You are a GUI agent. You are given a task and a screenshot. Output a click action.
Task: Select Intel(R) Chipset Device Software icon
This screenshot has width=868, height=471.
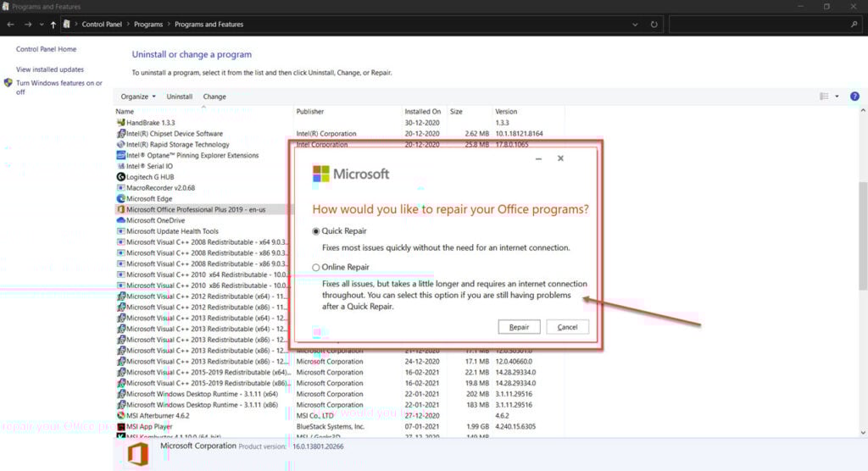[x=120, y=134]
